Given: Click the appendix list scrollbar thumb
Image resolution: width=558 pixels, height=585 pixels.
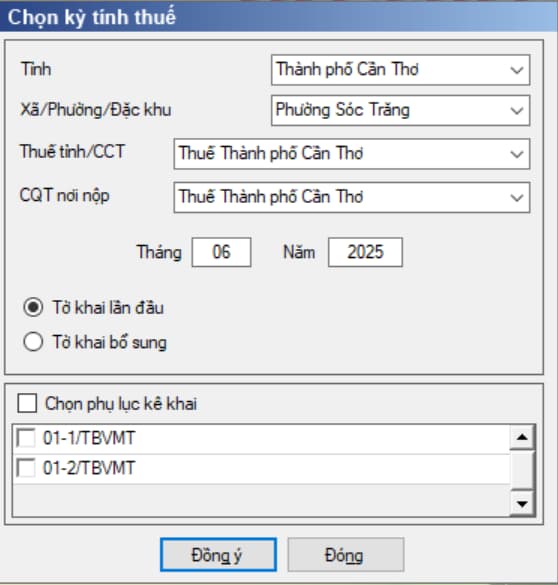Looking at the screenshot, I should pyautogui.click(x=522, y=470).
